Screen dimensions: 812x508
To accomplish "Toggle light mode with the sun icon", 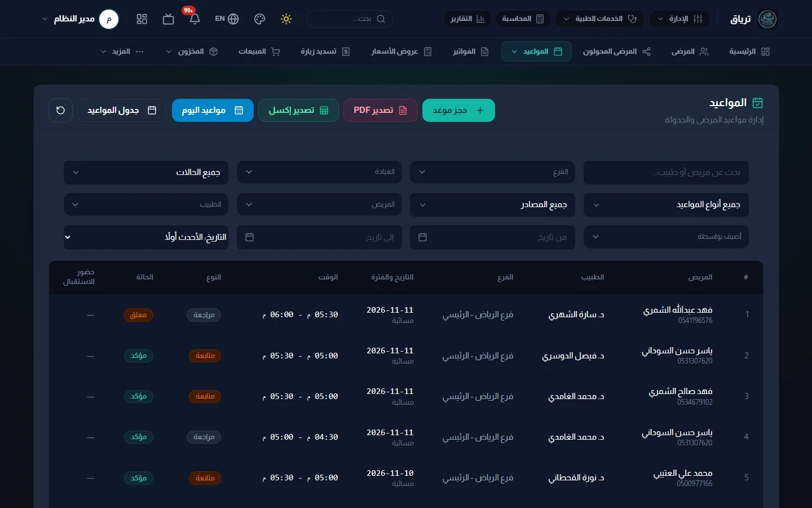I will coord(286,19).
